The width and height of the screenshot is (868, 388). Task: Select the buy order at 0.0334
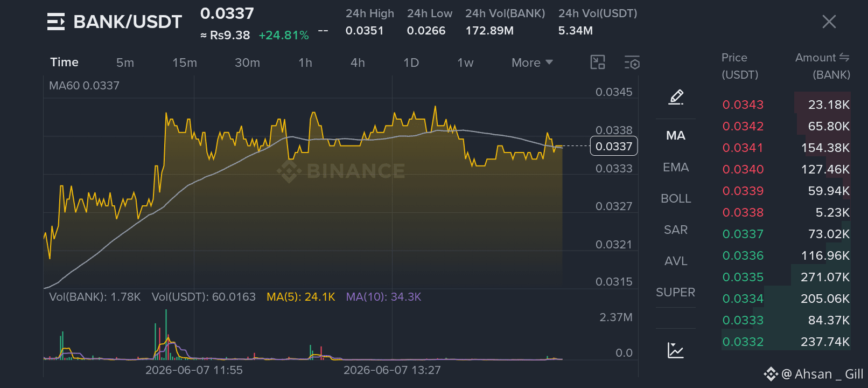click(786, 299)
